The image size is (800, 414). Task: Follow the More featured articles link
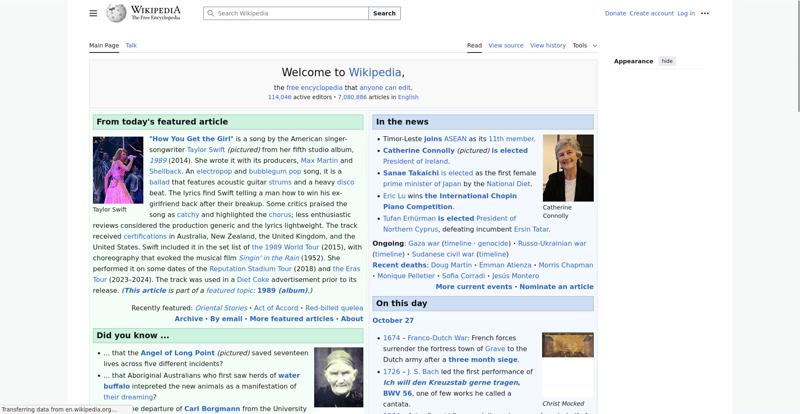291,319
